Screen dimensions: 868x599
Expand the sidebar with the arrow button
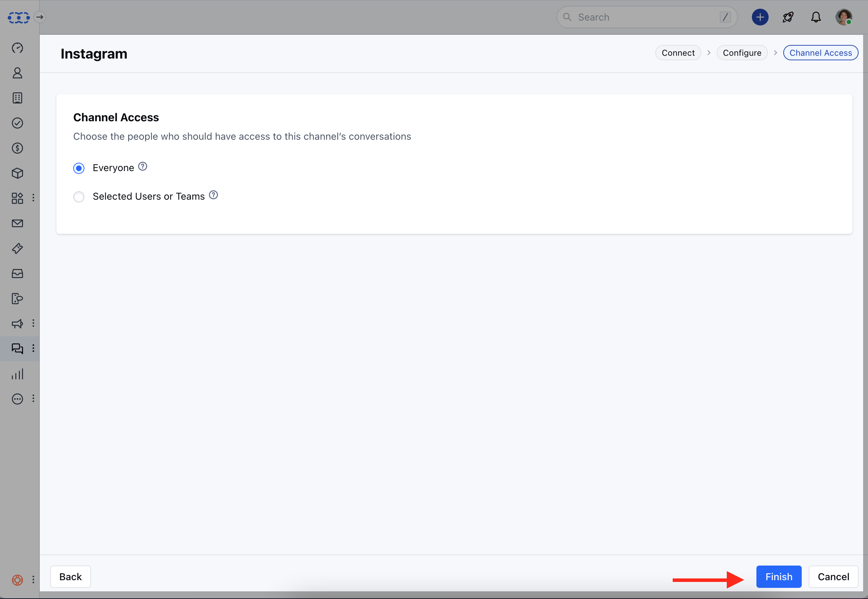(40, 17)
